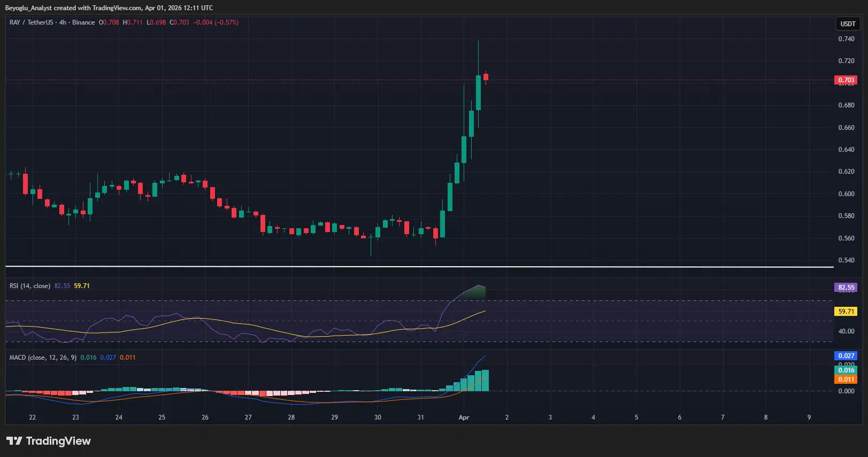The image size is (868, 457).
Task: Click the latest red candle on the chart
Action: [486, 78]
